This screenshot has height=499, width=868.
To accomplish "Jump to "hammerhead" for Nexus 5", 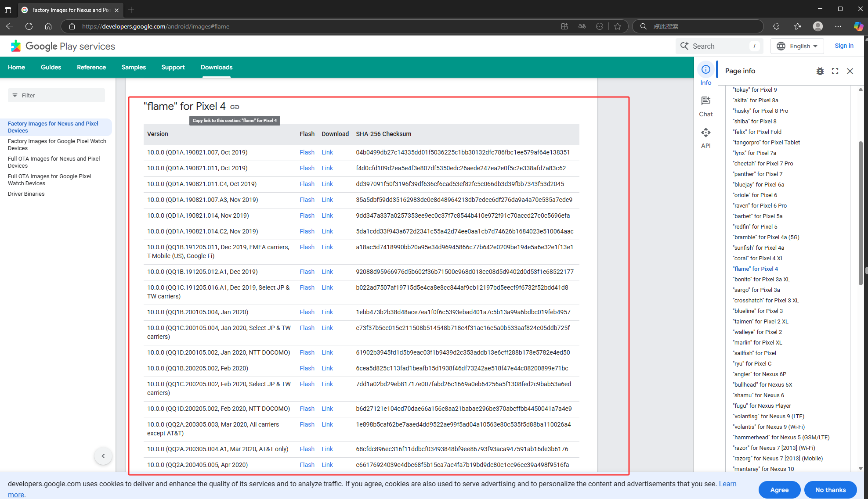I will pos(781,438).
